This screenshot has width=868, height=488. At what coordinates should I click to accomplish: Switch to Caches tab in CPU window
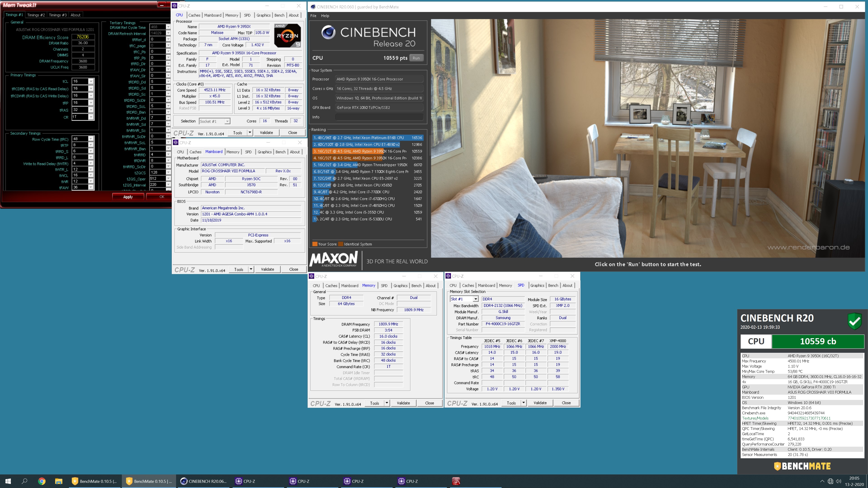click(x=194, y=15)
